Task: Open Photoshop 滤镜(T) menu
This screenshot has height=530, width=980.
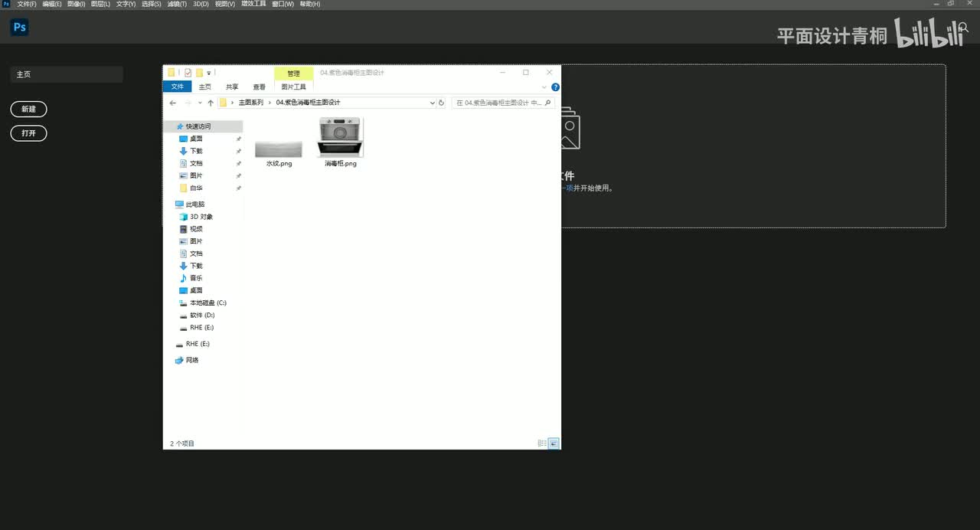Action: click(x=176, y=4)
